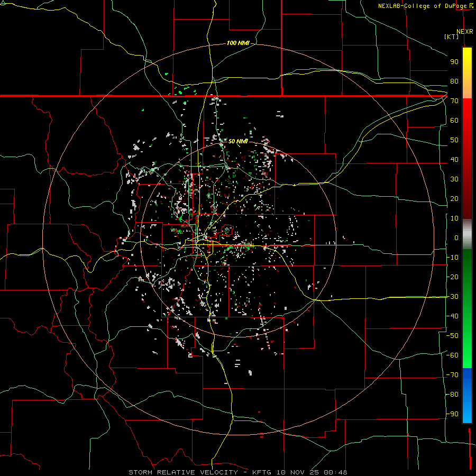Click the 0 value on the legend
This screenshot has height=476, width=476.
[x=456, y=238]
